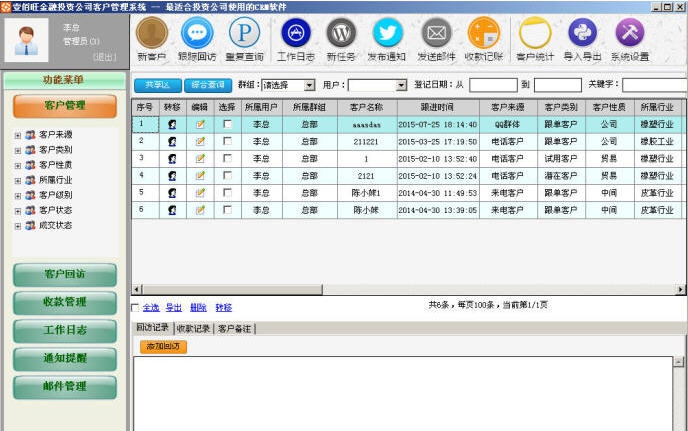The height and width of the screenshot is (431, 688).
Task: Click transfer icon in row 6
Action: pos(172,210)
